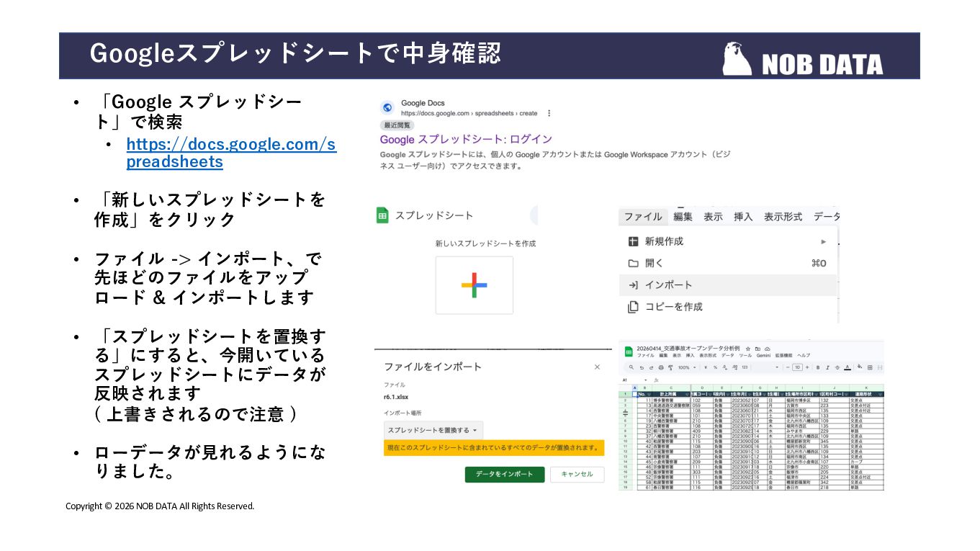
Task: Open the Google スプレッドシート: ログイン search result
Action: (x=466, y=139)
